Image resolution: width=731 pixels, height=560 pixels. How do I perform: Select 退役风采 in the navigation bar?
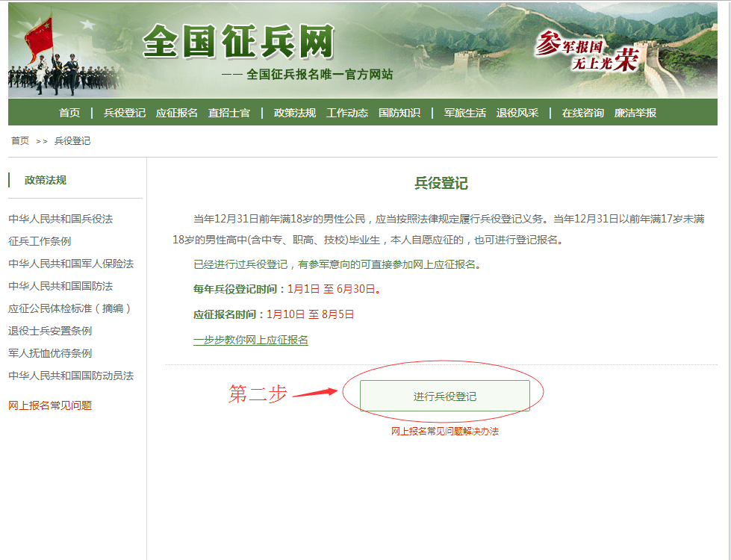click(x=517, y=113)
